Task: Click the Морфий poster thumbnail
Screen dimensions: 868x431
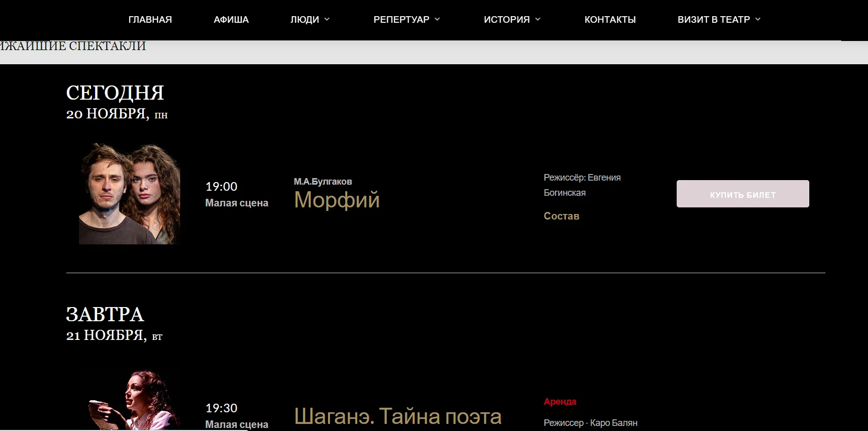Action: (130, 194)
